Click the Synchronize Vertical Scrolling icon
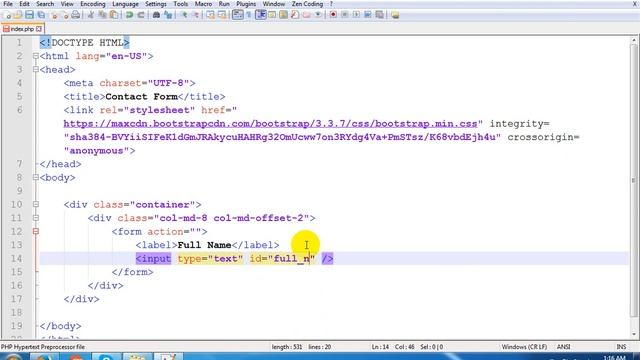This screenshot has height=360, width=640. tap(210, 15)
